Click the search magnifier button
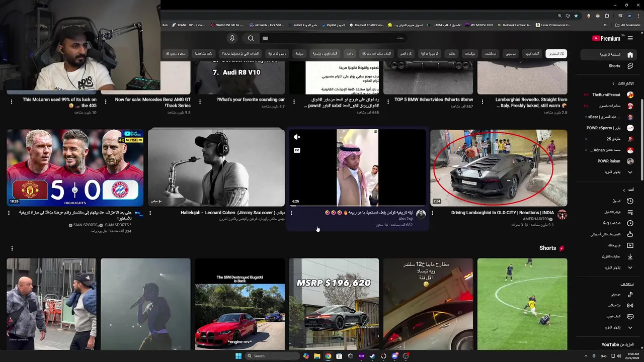This screenshot has width=644, height=362. pyautogui.click(x=251, y=38)
